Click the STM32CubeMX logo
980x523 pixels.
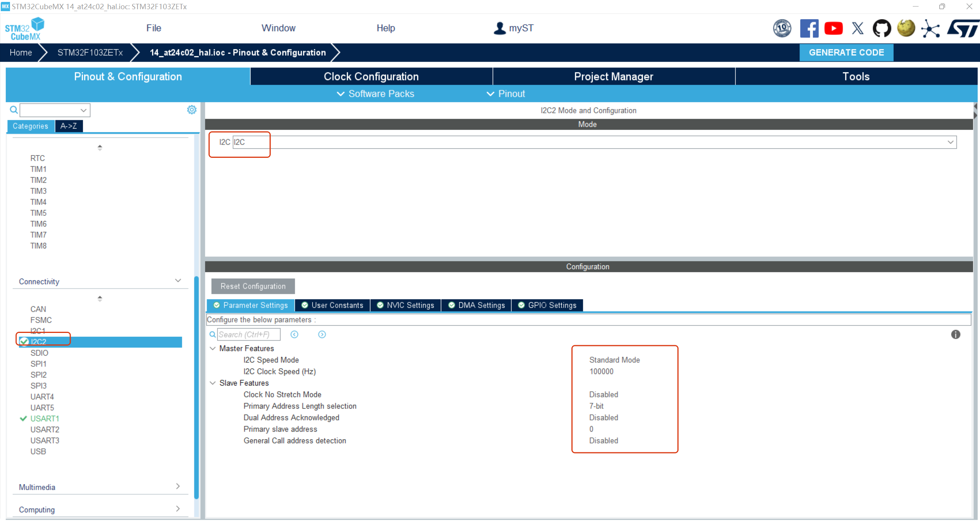coord(25,29)
